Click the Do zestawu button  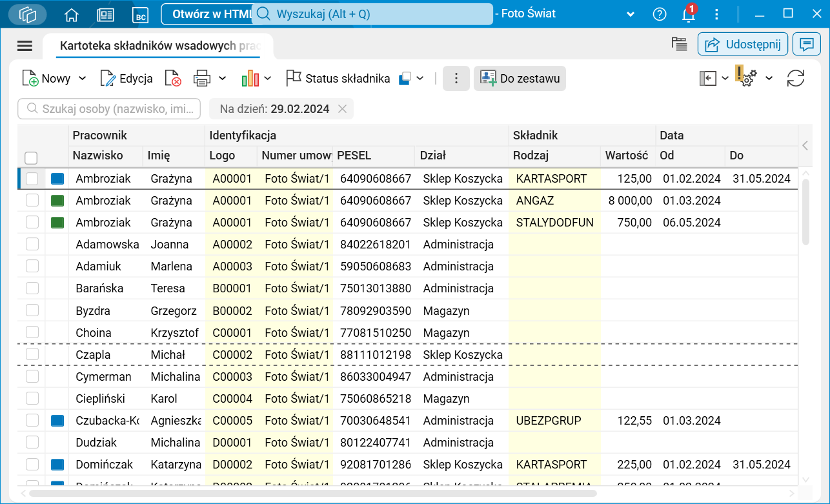pyautogui.click(x=520, y=79)
